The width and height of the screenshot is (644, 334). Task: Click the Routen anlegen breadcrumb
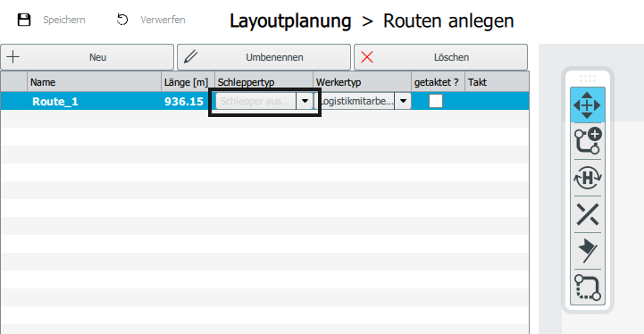click(448, 21)
